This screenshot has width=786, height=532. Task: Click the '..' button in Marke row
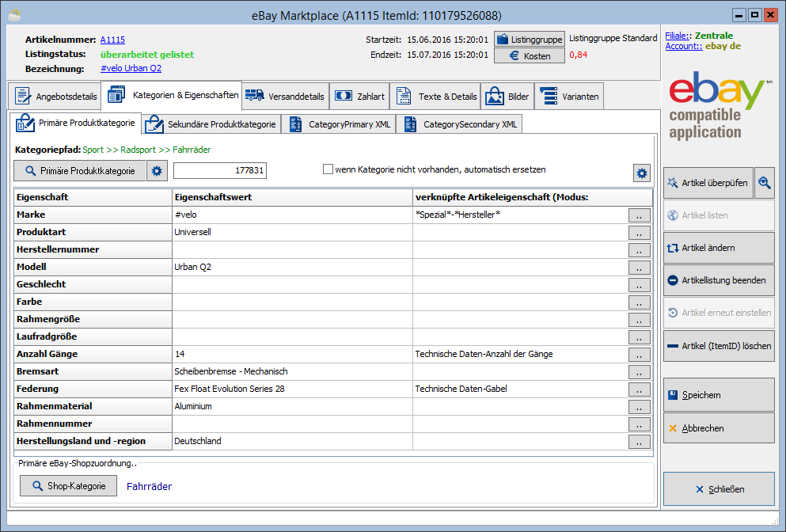pyautogui.click(x=639, y=215)
